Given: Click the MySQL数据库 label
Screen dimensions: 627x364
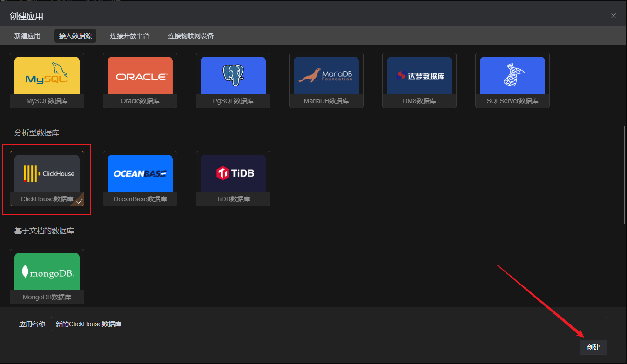Looking at the screenshot, I should tap(47, 101).
